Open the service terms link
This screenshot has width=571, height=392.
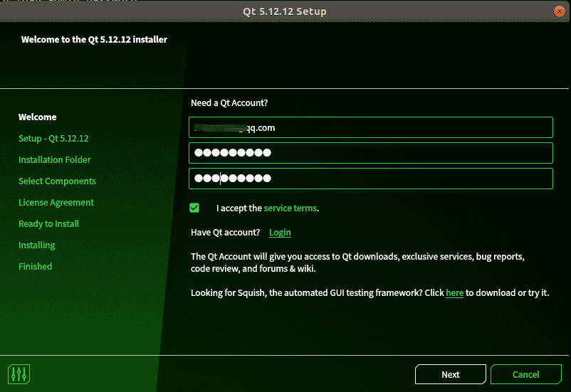290,208
